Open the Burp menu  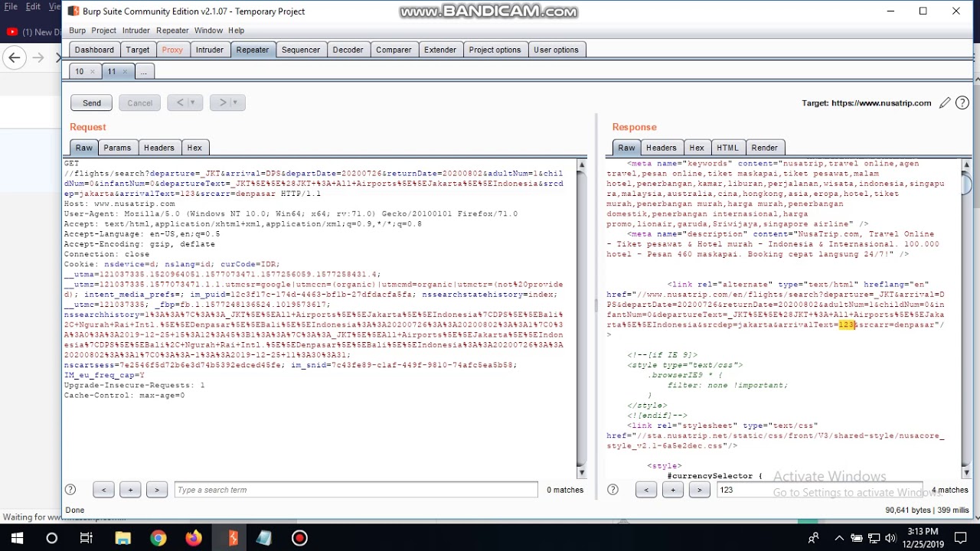(77, 31)
